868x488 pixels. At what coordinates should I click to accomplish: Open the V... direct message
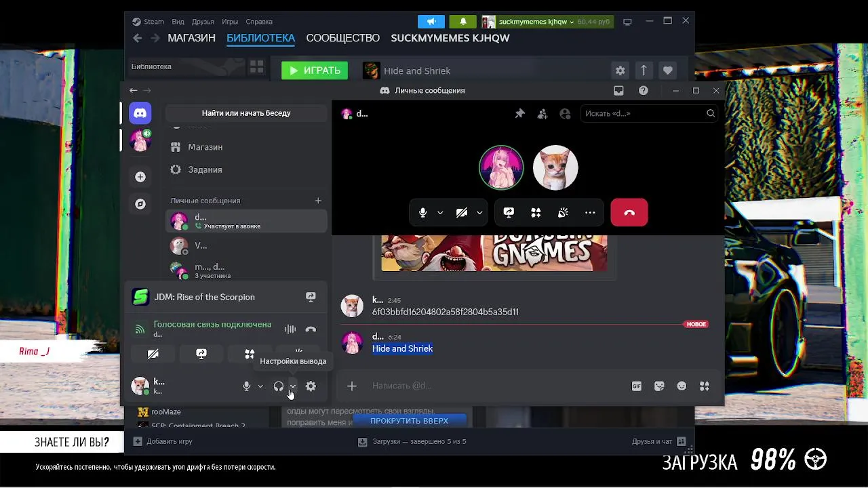(246, 245)
